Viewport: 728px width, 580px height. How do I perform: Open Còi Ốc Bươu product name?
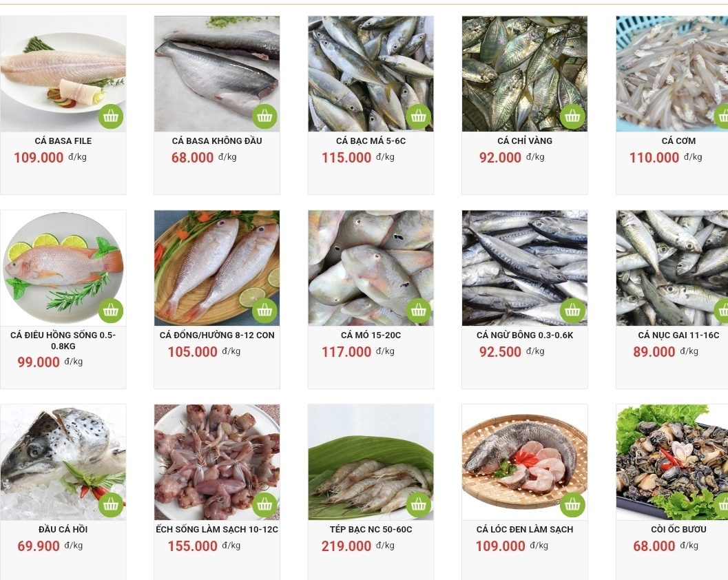click(x=678, y=529)
